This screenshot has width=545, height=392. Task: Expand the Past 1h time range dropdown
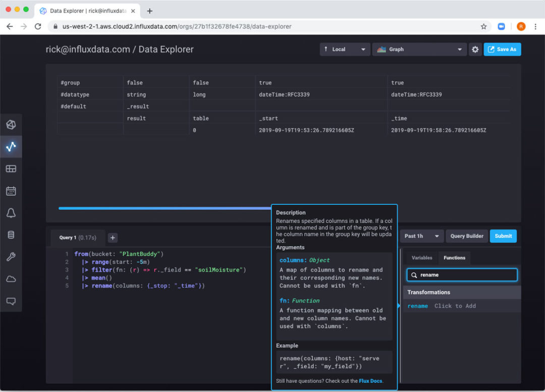[422, 236]
